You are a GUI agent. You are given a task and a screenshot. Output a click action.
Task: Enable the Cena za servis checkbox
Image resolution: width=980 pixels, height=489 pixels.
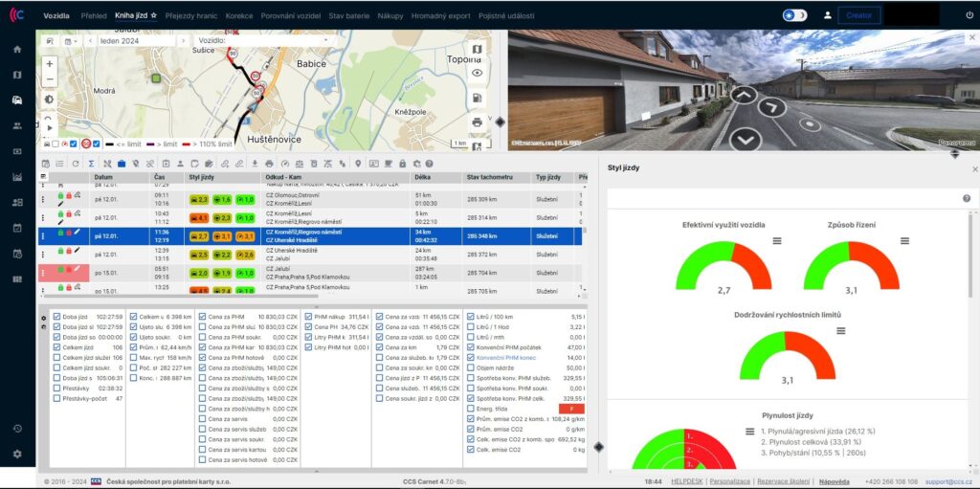[x=202, y=418]
